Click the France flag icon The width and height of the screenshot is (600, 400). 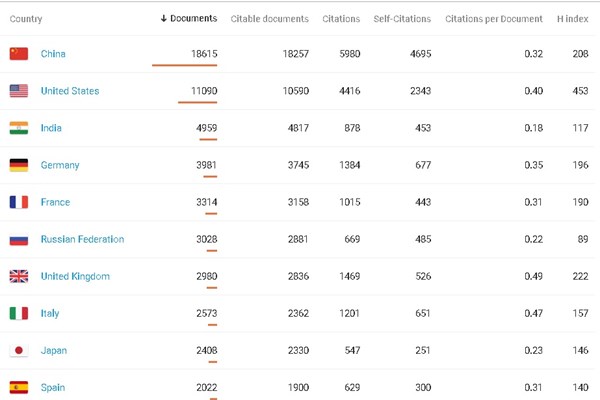[x=19, y=202]
